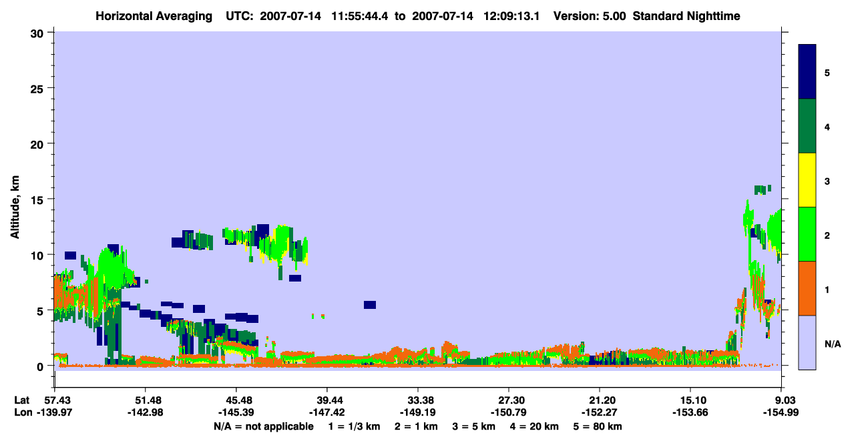Click longitude value -139.97
This screenshot has width=868, height=445.
(54, 413)
